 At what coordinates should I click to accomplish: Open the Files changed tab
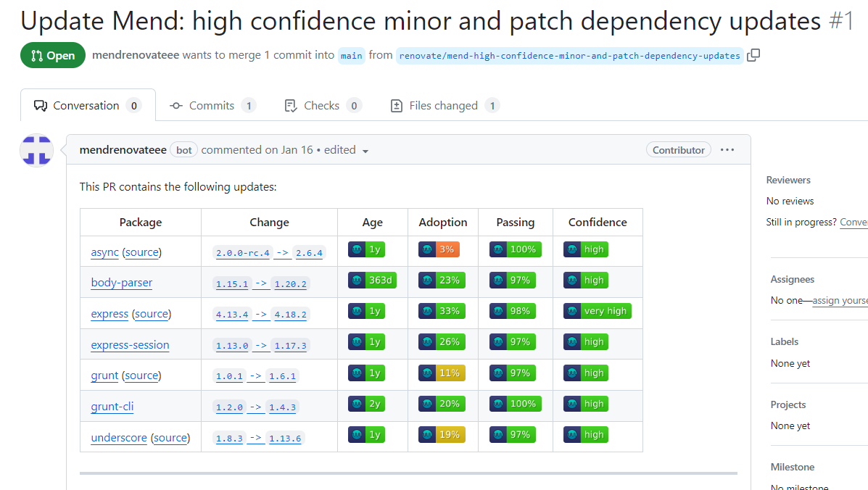point(444,106)
